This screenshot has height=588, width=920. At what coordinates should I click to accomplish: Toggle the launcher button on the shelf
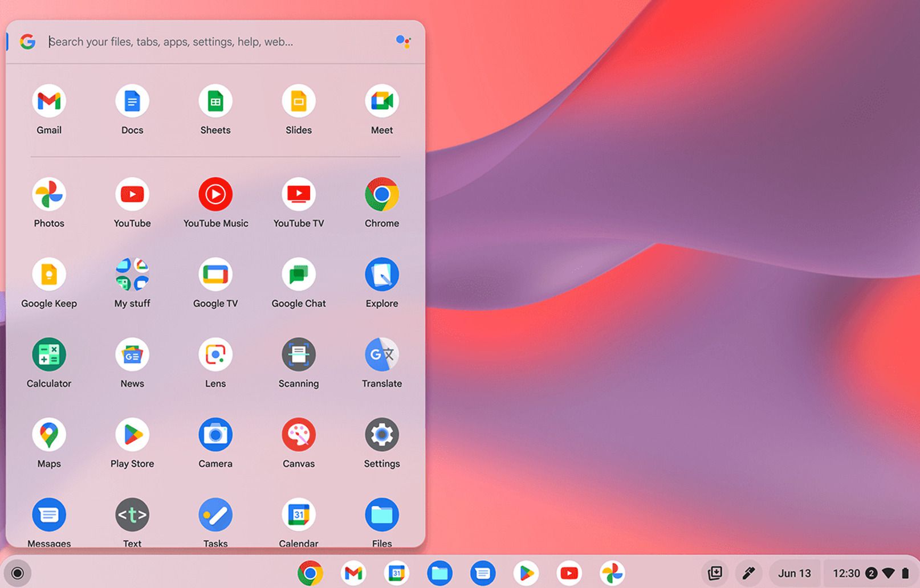pyautogui.click(x=18, y=573)
